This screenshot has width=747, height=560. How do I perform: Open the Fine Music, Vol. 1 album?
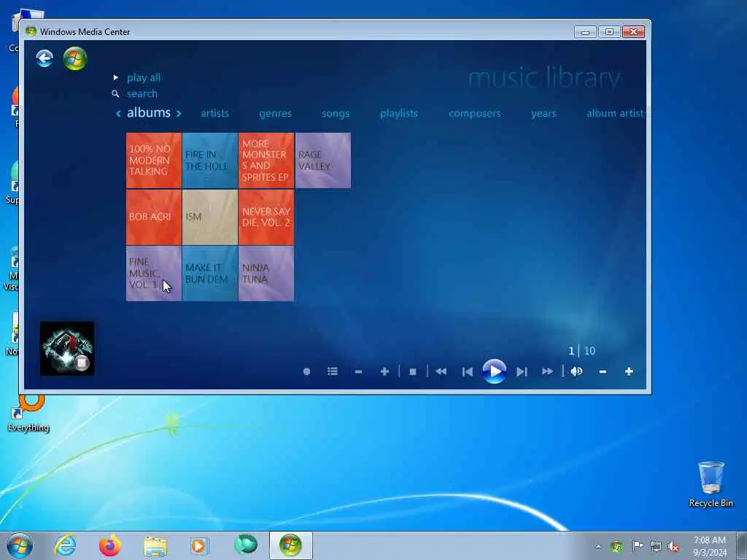click(153, 273)
